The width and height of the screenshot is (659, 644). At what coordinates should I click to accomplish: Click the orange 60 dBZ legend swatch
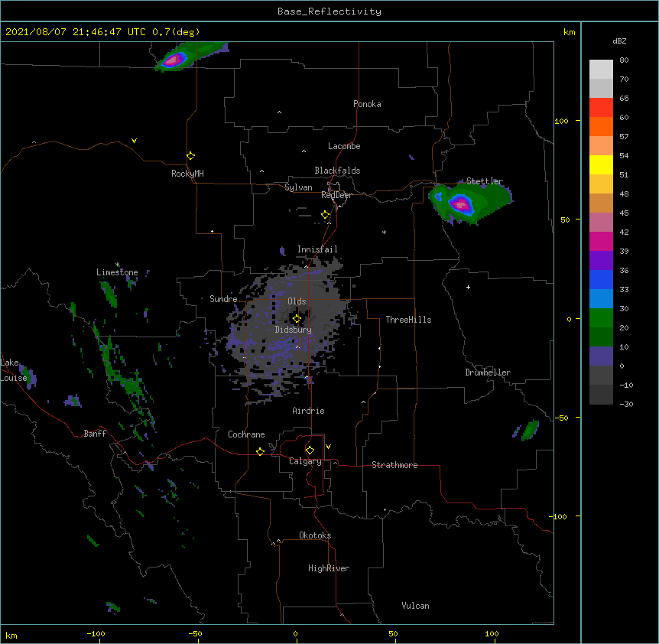pos(601,126)
